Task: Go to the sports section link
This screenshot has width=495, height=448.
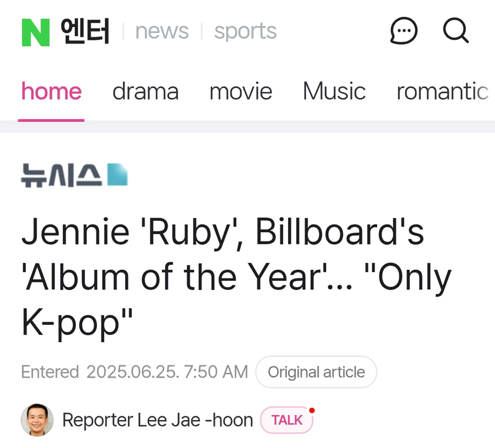Action: click(245, 32)
